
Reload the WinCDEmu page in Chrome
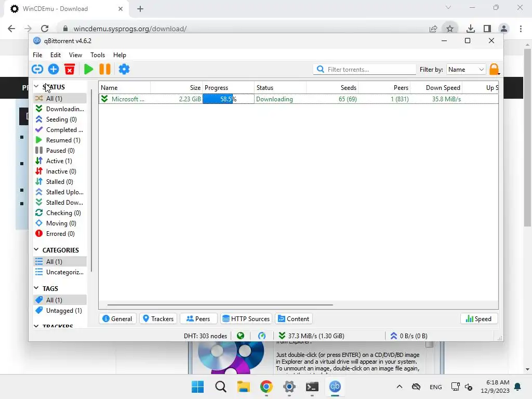(x=45, y=29)
